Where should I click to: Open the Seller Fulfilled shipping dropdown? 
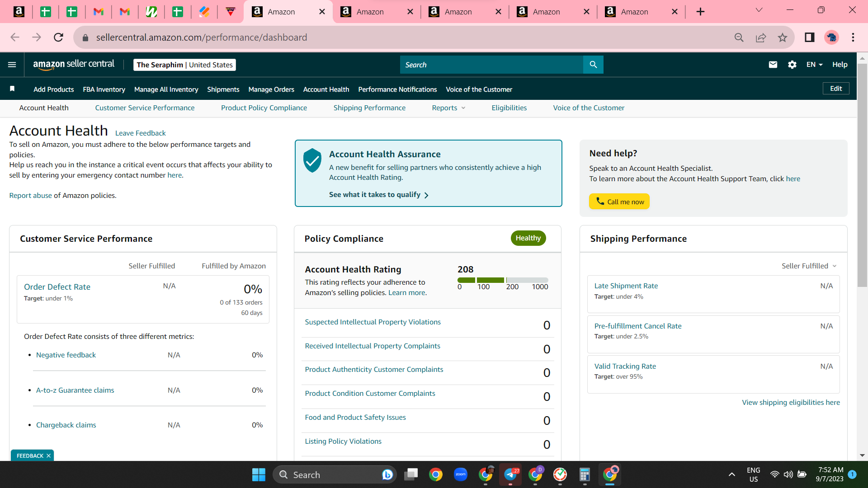coord(809,266)
